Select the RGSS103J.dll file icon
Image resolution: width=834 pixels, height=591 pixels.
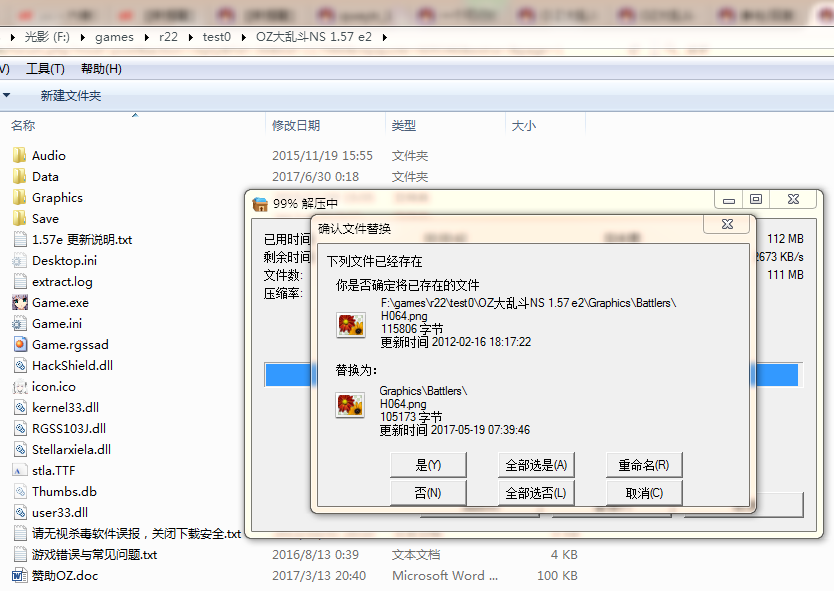point(20,429)
